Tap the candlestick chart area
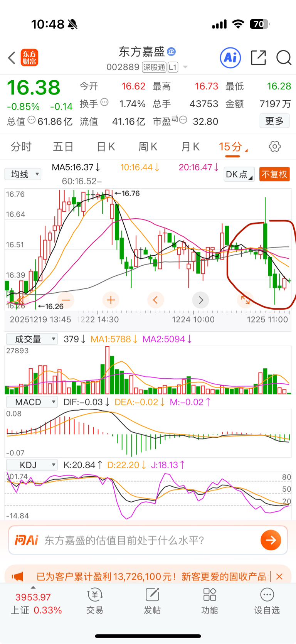The height and width of the screenshot is (644, 296). (148, 249)
